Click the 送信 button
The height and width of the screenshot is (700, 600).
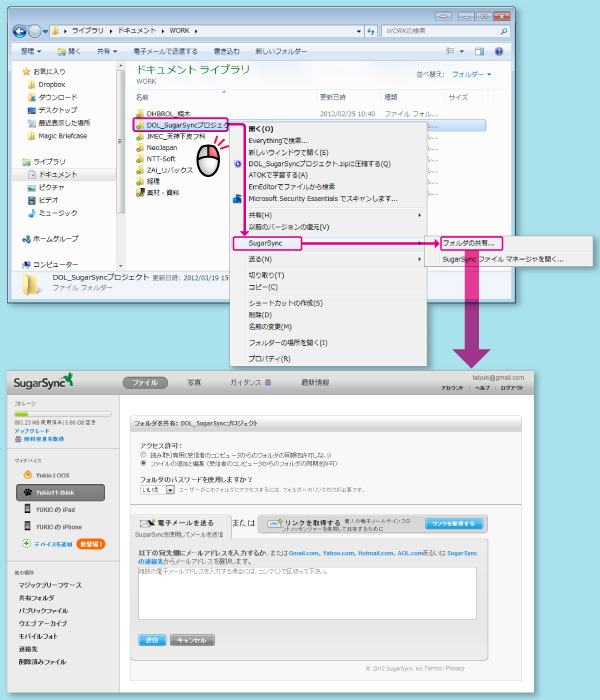point(152,640)
